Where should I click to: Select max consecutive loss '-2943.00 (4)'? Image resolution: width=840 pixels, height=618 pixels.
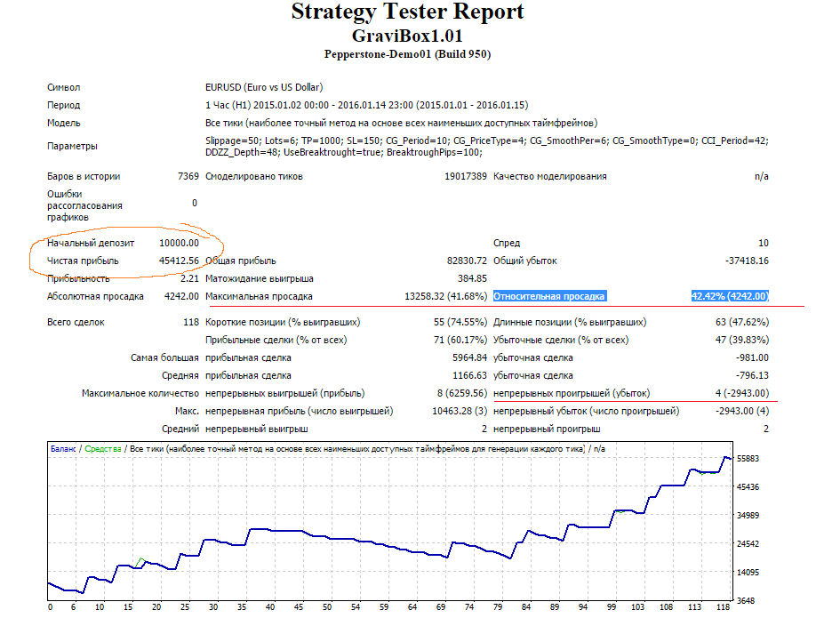tap(742, 411)
